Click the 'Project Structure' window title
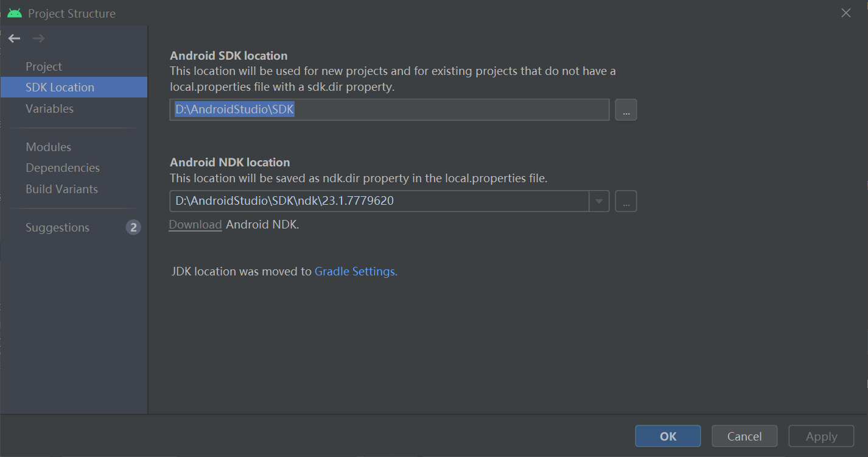 click(x=72, y=13)
